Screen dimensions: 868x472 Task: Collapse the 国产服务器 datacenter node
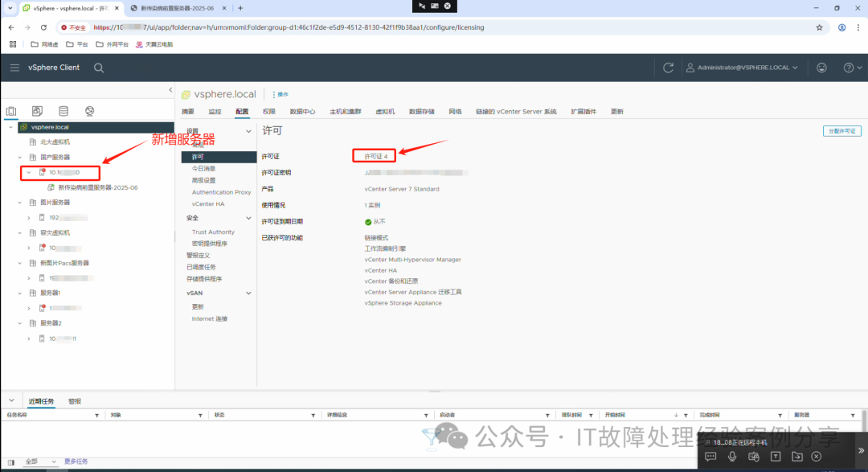20,158
